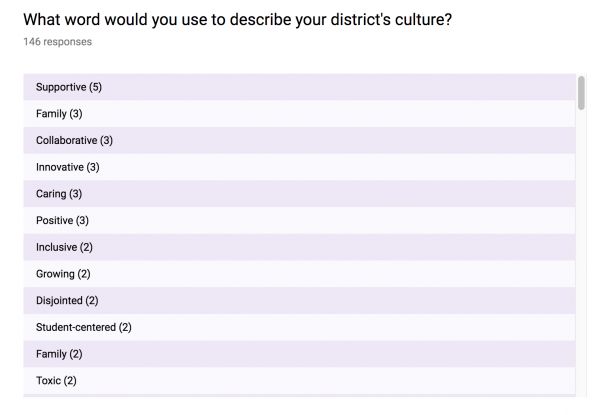This screenshot has width=600, height=415.
Task: Click the word Toxic in the list
Action: 49,381
